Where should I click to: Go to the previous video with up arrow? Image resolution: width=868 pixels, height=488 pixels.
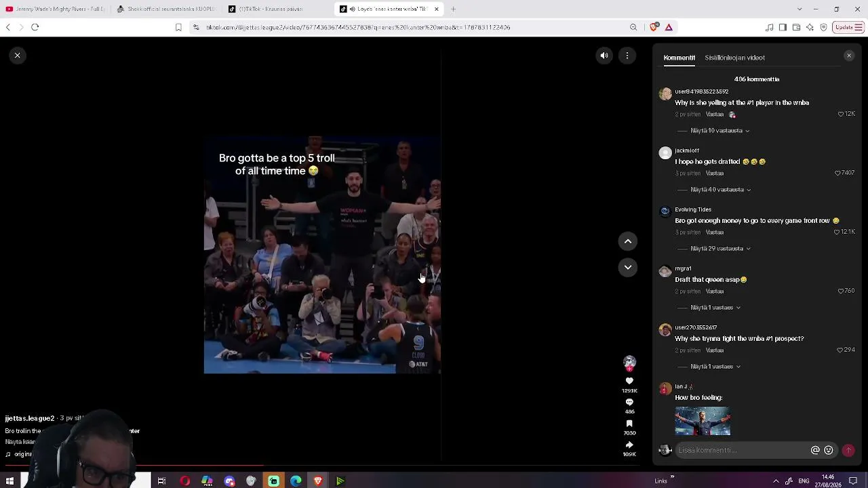pyautogui.click(x=628, y=241)
